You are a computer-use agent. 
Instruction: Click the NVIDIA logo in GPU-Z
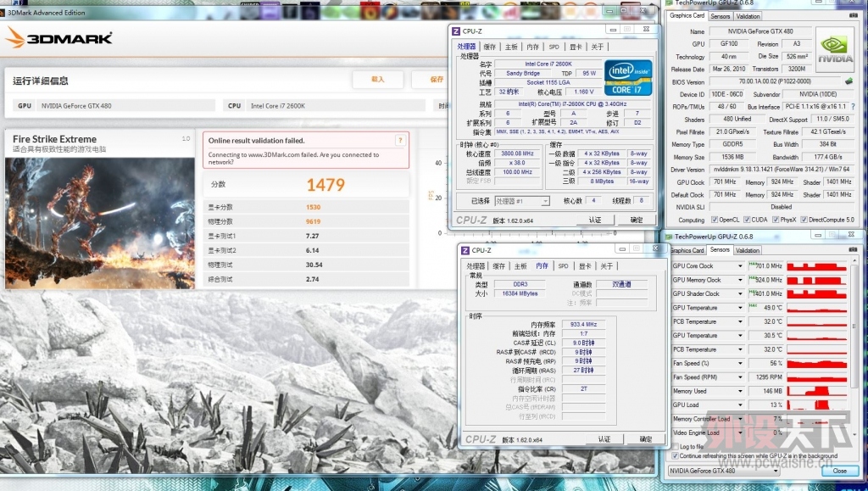(835, 50)
